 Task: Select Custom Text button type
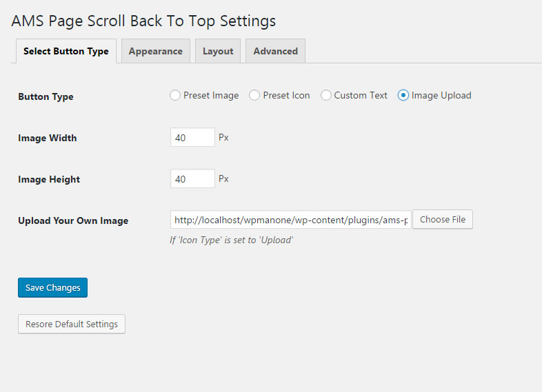[326, 95]
